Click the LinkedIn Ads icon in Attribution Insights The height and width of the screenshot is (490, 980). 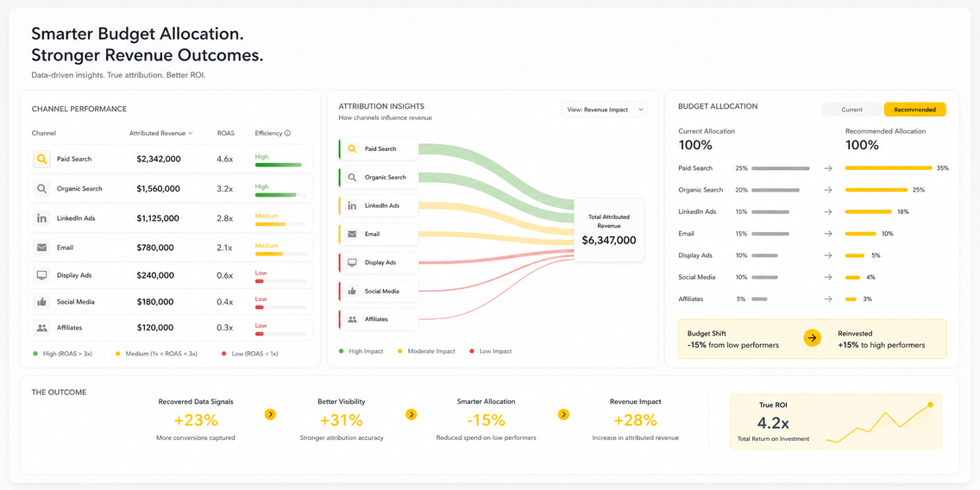click(352, 205)
